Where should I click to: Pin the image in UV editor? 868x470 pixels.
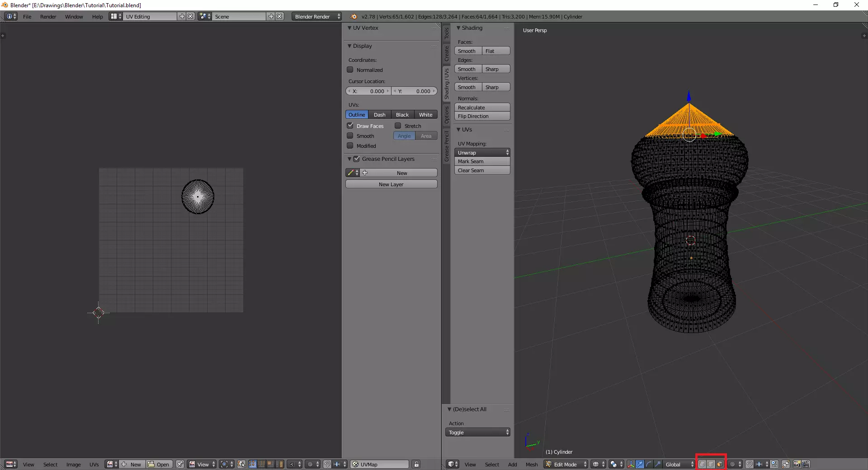180,464
